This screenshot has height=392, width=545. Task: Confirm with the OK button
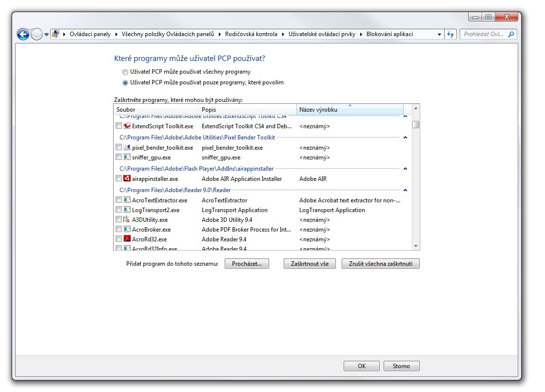coord(362,366)
